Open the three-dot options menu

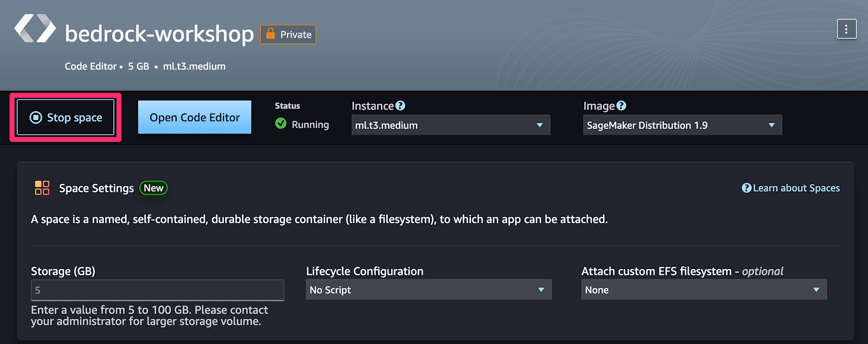(x=846, y=29)
